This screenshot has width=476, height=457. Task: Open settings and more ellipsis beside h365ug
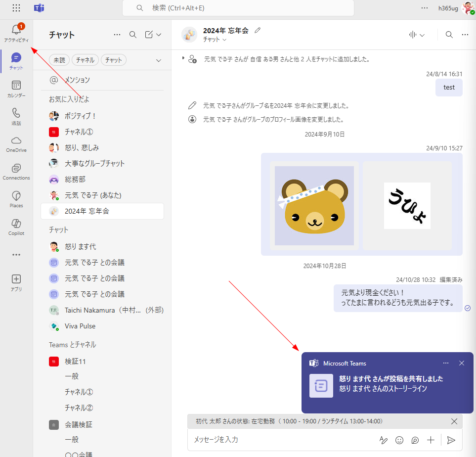click(425, 8)
